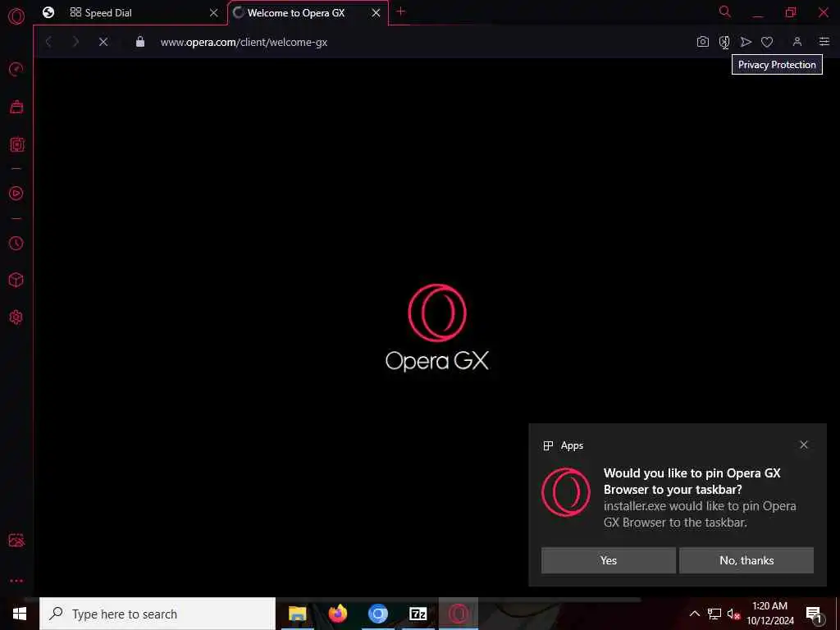The height and width of the screenshot is (630, 840).
Task: Open File Explorer from taskbar
Action: (x=297, y=614)
